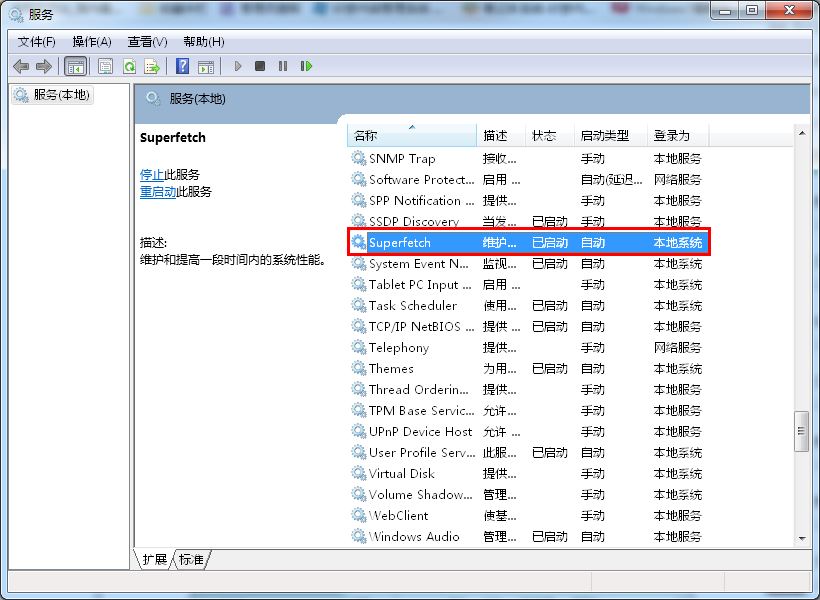Select the Themes gear icon
Image resolution: width=820 pixels, height=600 pixels.
pos(358,368)
